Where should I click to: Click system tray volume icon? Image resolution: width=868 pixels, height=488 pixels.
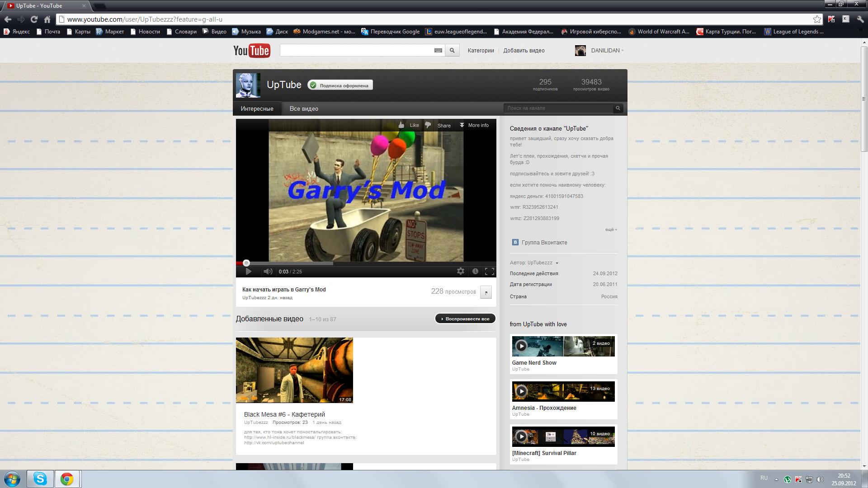(x=820, y=479)
